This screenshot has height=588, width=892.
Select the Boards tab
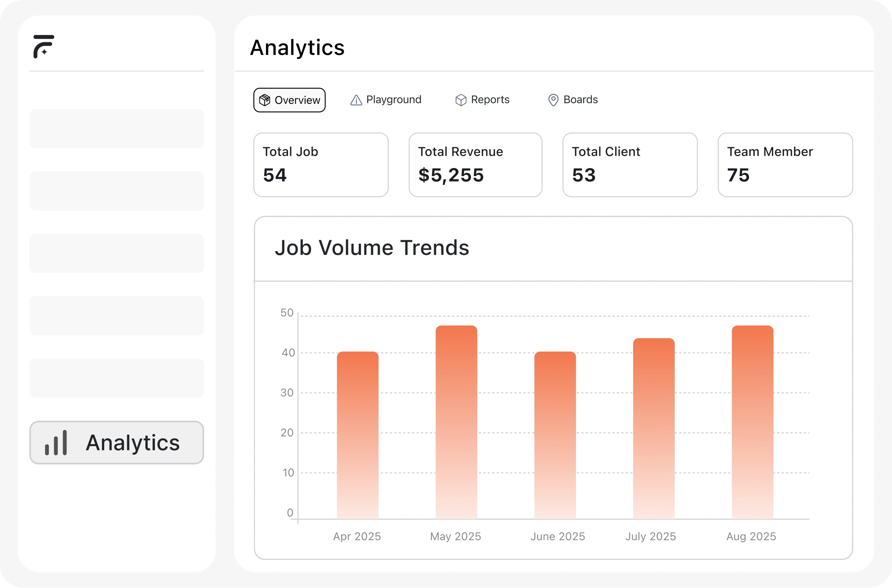[x=573, y=100]
